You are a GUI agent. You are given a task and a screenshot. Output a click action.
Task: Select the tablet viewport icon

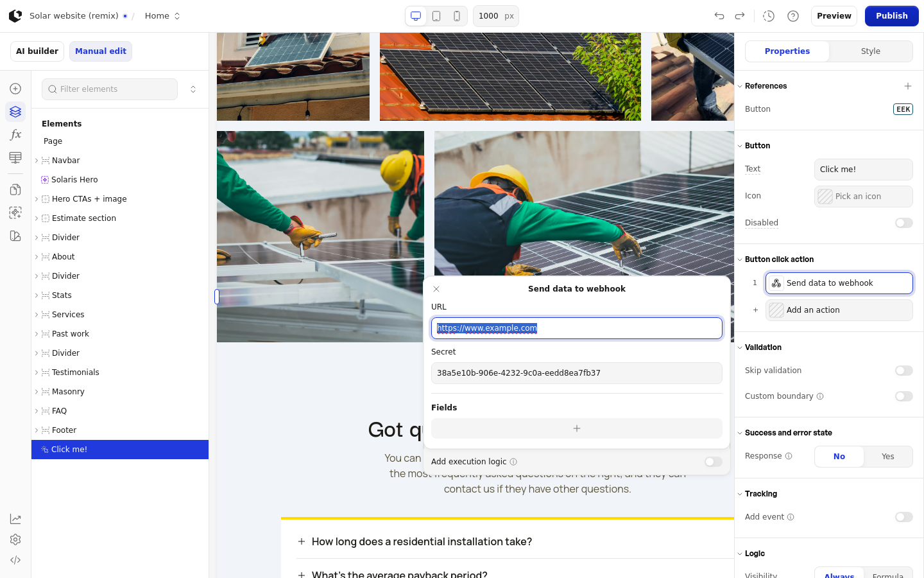(436, 16)
